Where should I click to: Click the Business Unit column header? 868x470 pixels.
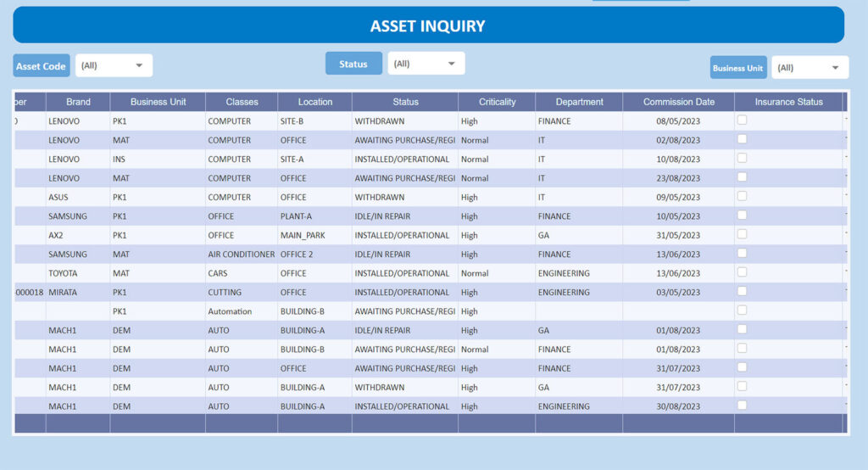tap(158, 102)
